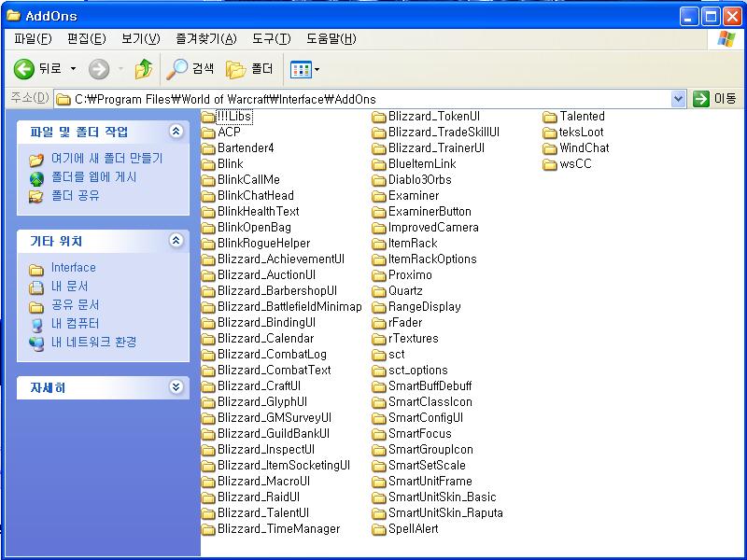747x560 pixels.
Task: Select the ItemRack folder icon
Action: pos(379,244)
